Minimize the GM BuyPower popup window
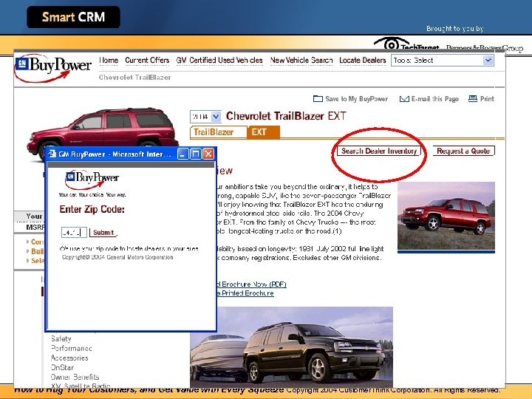The image size is (532, 399). tap(183, 154)
